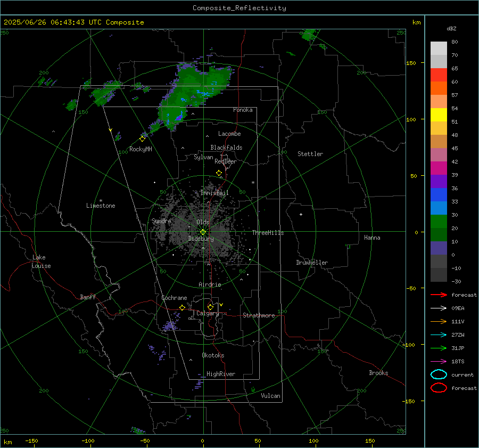This screenshot has width=479, height=448.
Task: Click the Ponoka city label
Action: click(x=243, y=110)
